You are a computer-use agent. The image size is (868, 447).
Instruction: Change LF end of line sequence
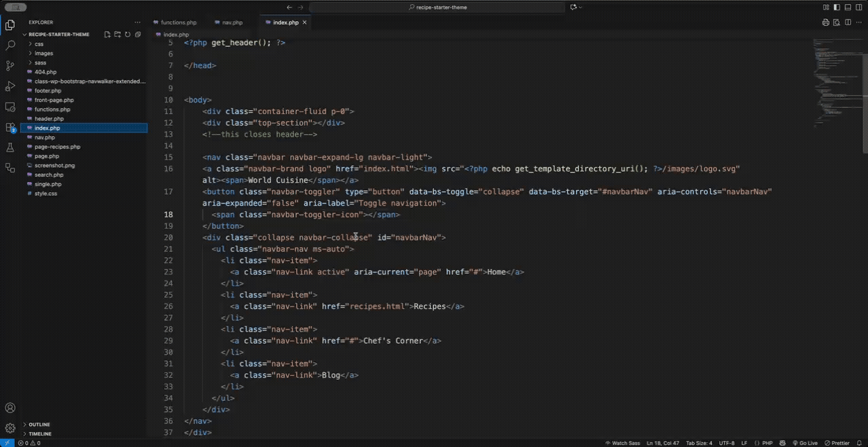pyautogui.click(x=744, y=443)
